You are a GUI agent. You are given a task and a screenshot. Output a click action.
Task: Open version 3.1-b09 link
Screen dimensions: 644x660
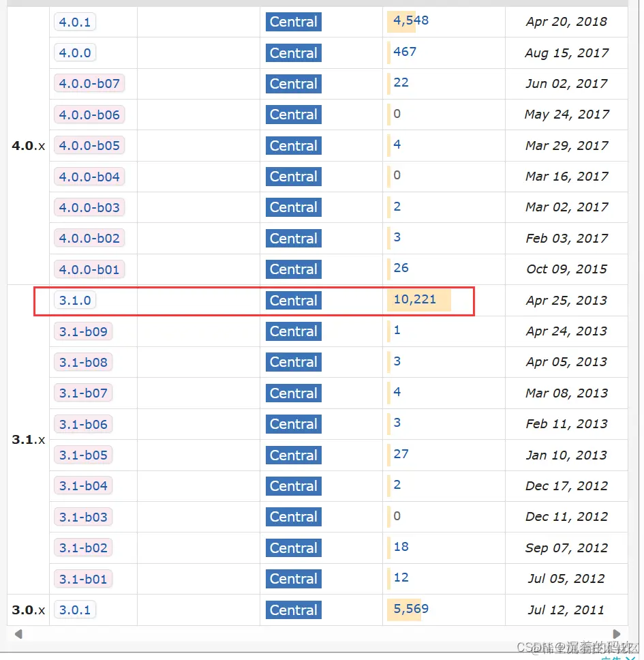point(83,331)
